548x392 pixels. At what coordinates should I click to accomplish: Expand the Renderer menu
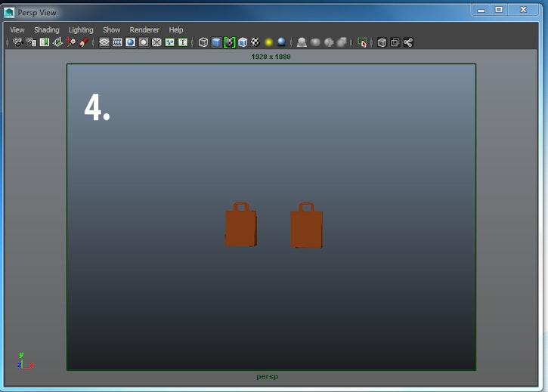tap(144, 30)
